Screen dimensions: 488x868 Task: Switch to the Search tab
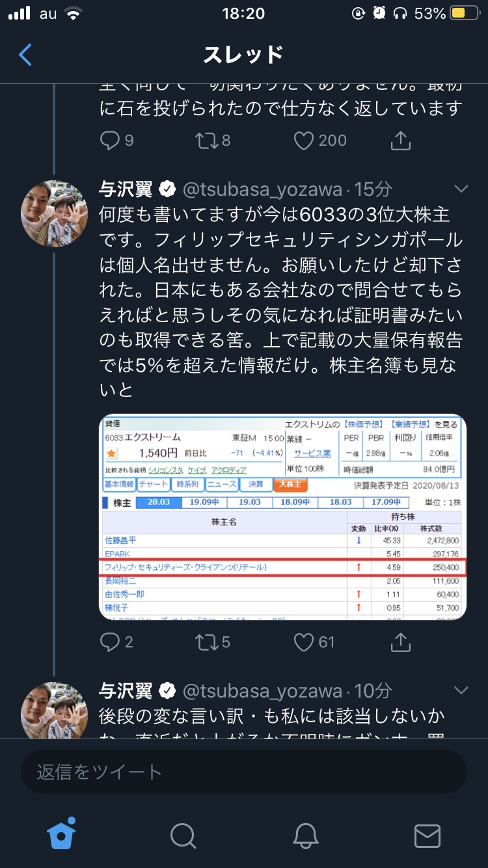(183, 835)
